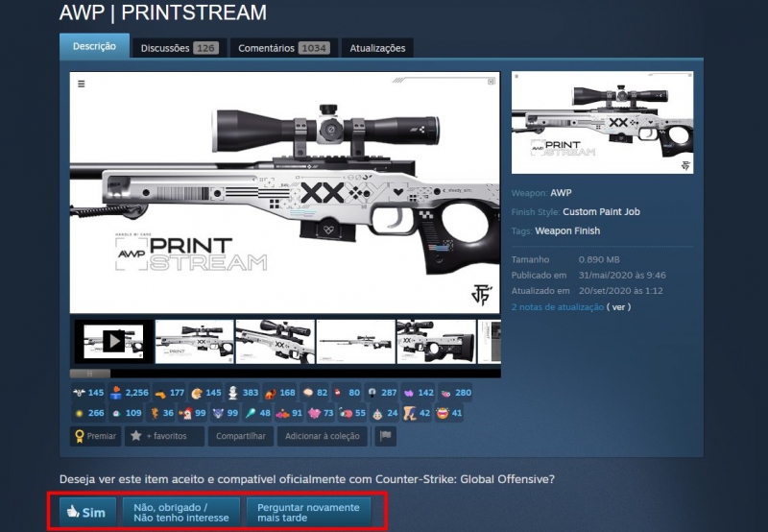Click the award icon with count 177
The image size is (768, 532).
(x=169, y=393)
